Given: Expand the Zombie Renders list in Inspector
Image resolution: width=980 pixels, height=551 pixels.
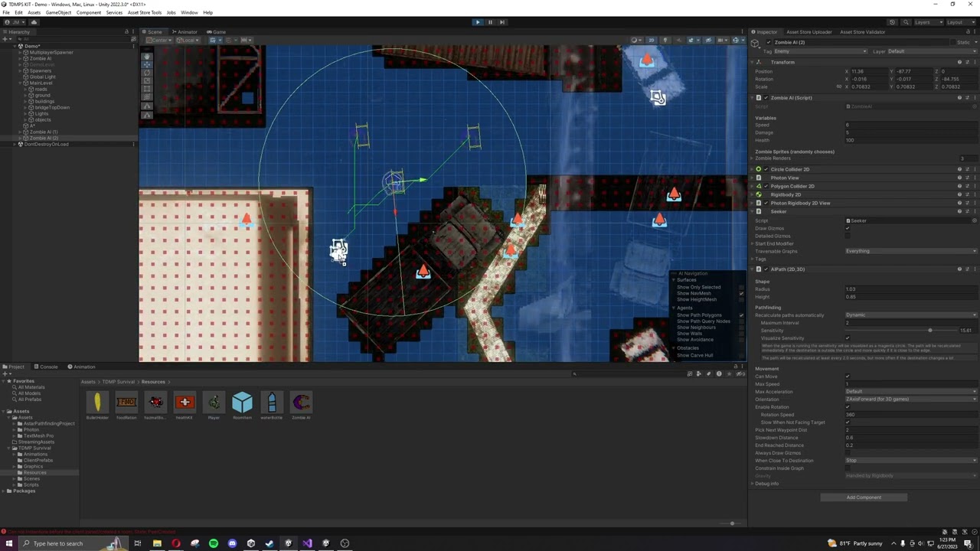Looking at the screenshot, I should 753,158.
